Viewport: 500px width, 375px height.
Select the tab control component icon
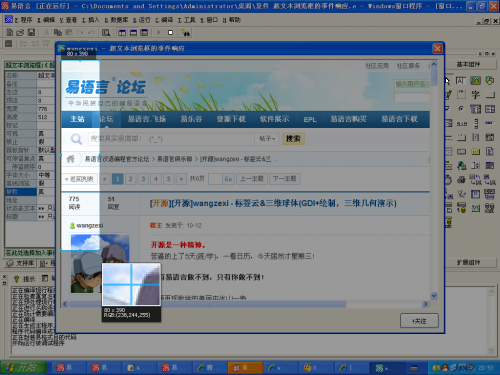(461, 137)
